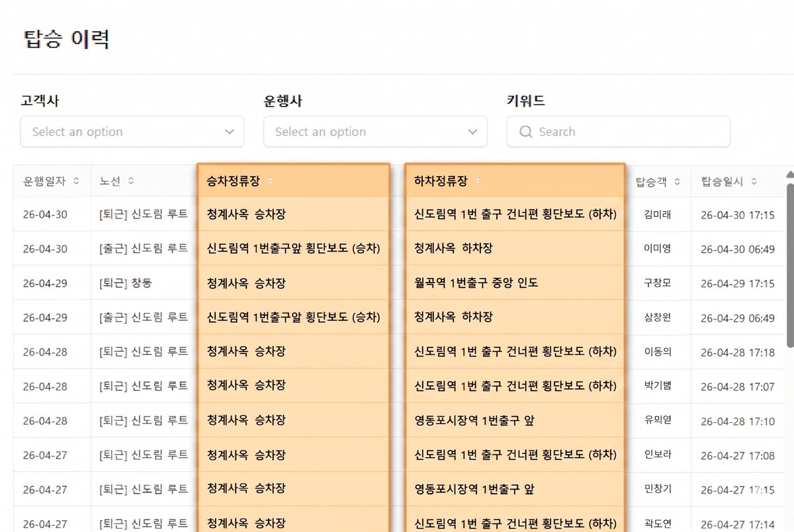Sort passengers using the 탑승객 sort icon
This screenshot has width=794, height=532.
677,181
